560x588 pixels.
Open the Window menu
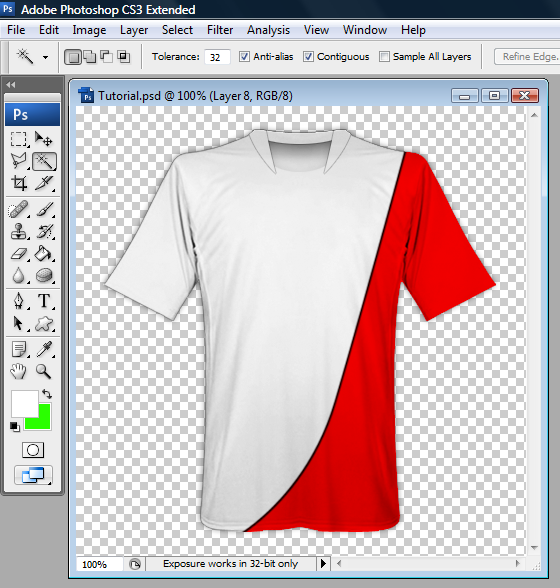365,30
